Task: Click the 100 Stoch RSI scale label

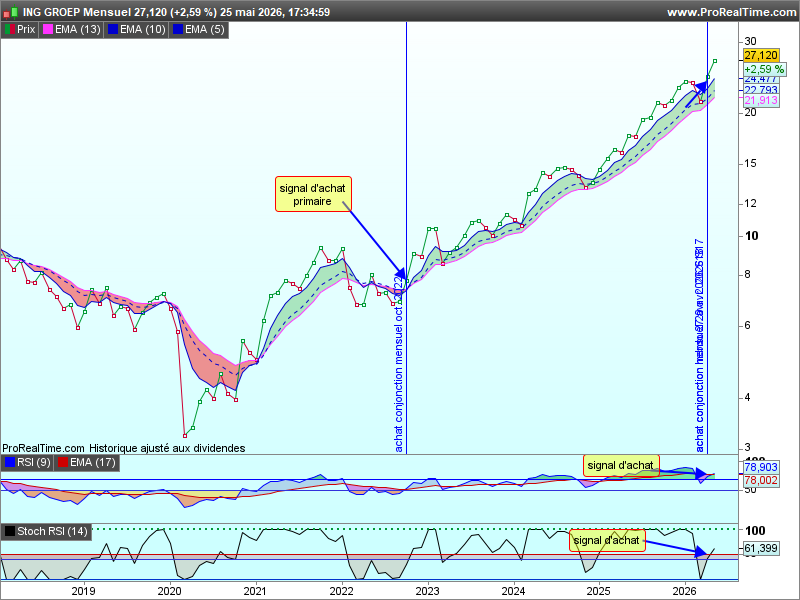Action: pyautogui.click(x=755, y=531)
